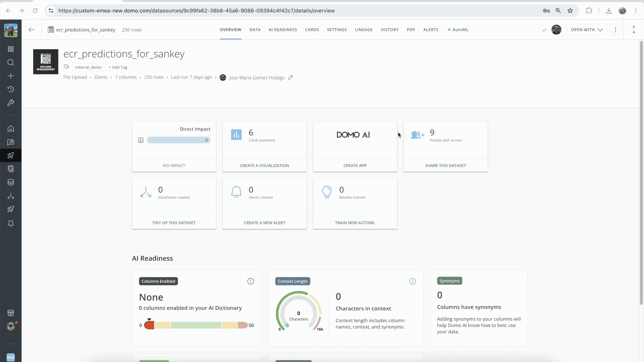This screenshot has width=644, height=362.
Task: Switch to the AI READINESS tab
Action: [x=283, y=30]
